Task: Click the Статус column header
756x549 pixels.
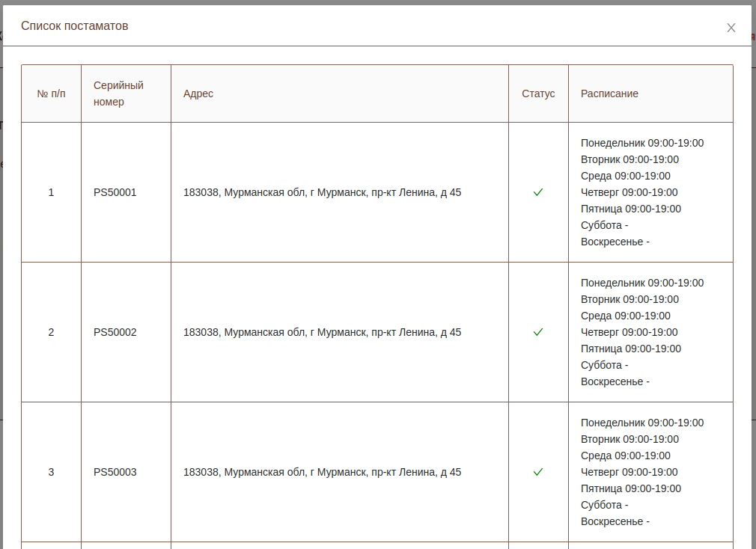Action: click(538, 93)
